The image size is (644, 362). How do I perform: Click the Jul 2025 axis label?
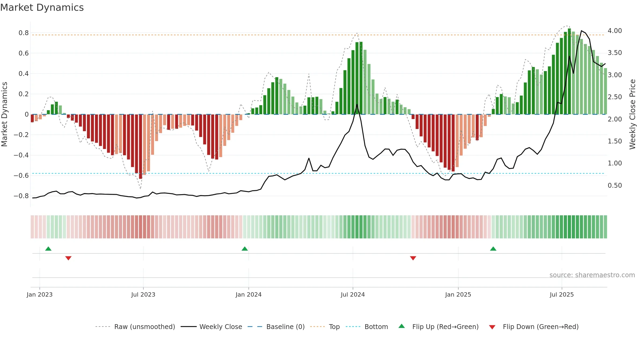(562, 294)
